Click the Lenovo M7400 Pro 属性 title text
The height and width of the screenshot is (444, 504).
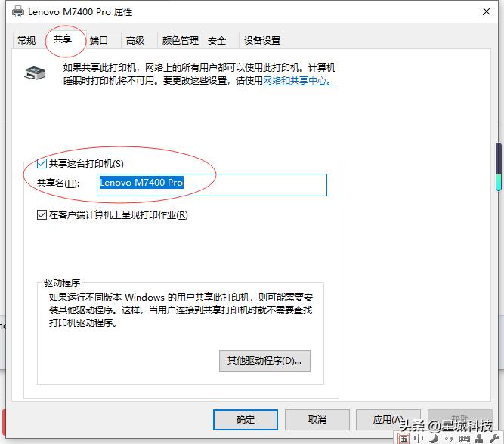click(x=80, y=12)
